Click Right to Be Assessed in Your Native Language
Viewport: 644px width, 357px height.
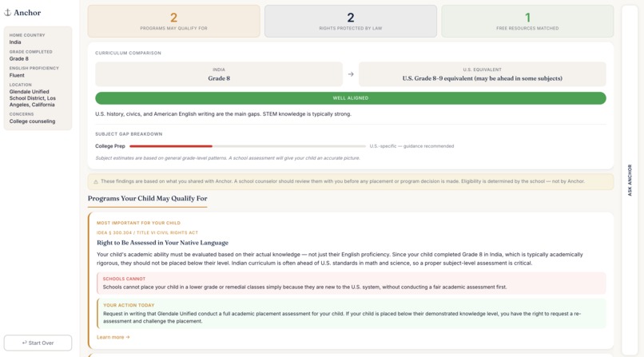click(x=162, y=243)
